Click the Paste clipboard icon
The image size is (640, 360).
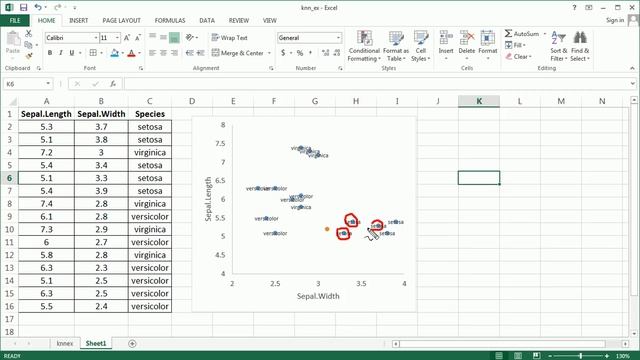[x=13, y=38]
